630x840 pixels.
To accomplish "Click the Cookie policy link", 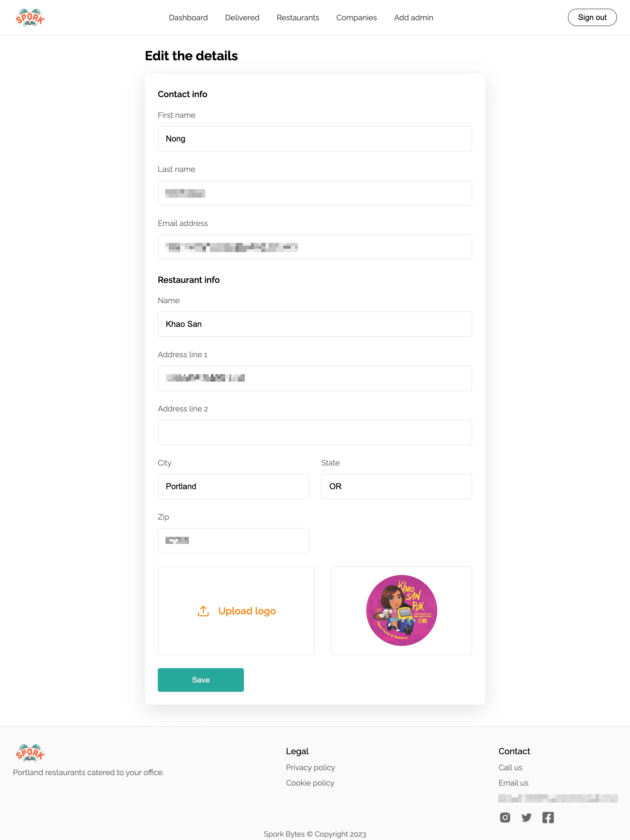I will click(x=310, y=783).
